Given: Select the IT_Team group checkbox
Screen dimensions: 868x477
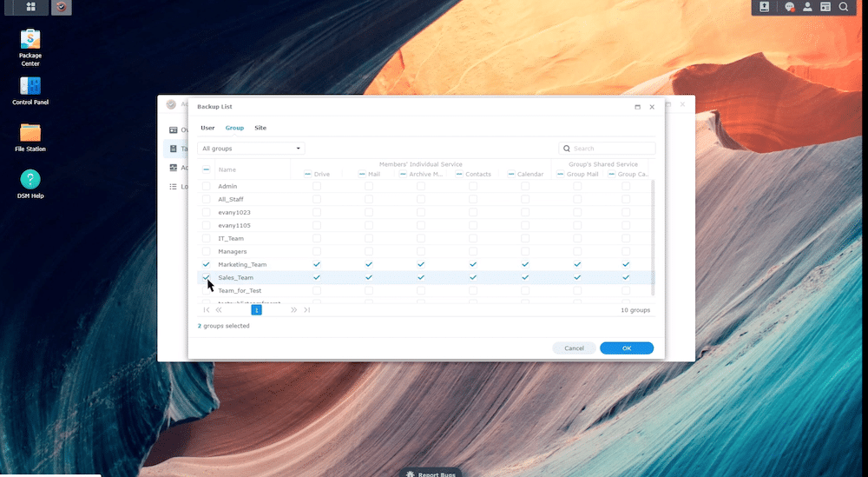Looking at the screenshot, I should (206, 238).
